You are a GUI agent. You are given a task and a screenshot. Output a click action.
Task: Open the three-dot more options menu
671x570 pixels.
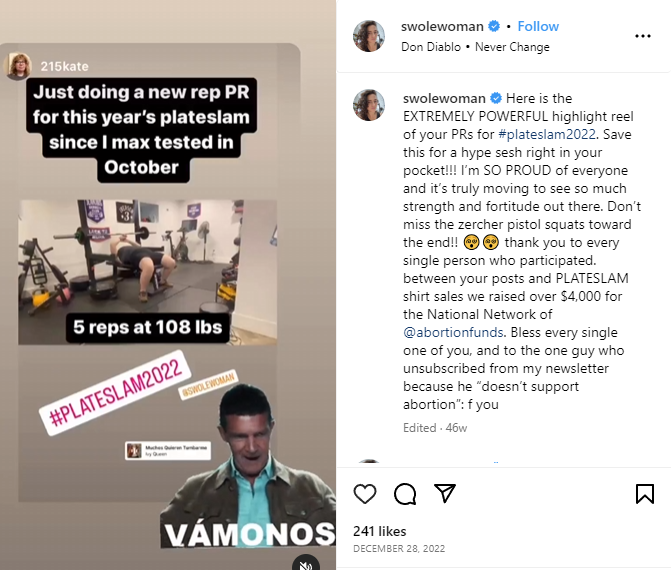pyautogui.click(x=643, y=36)
